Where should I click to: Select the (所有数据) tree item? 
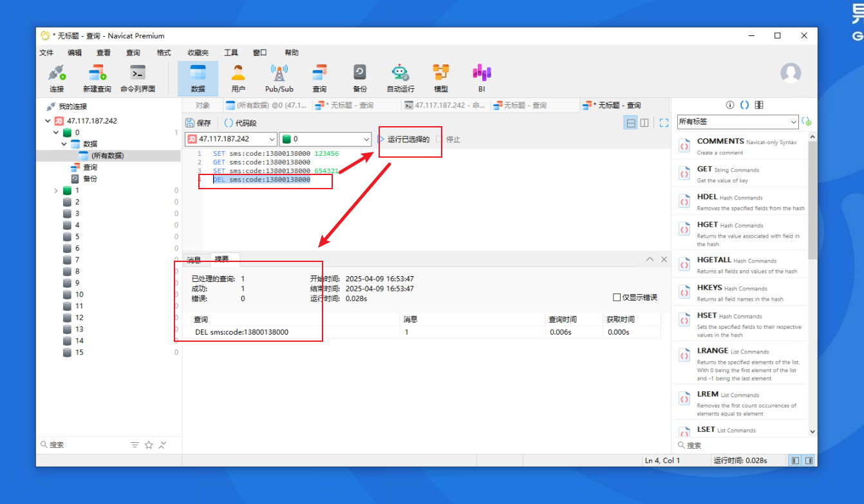point(108,156)
